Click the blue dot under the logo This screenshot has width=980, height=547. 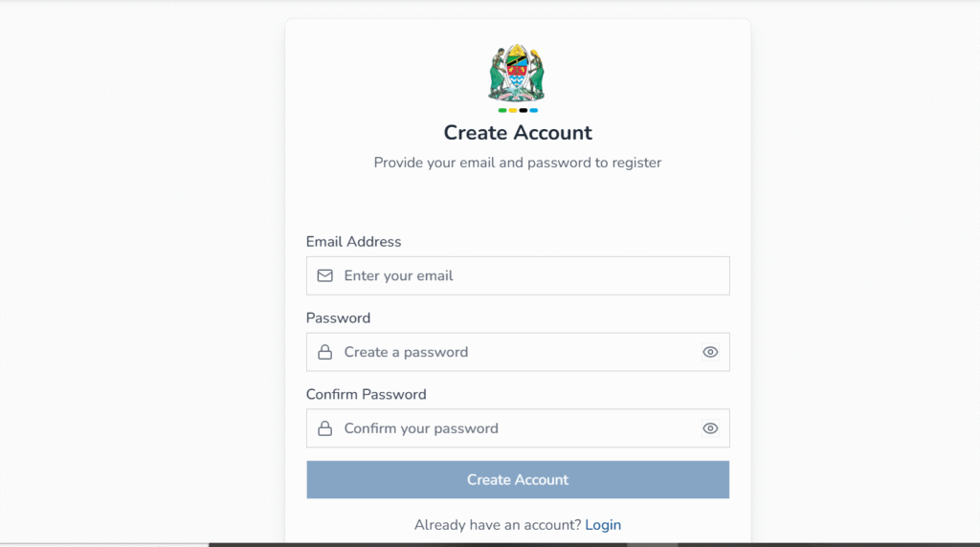(x=534, y=111)
